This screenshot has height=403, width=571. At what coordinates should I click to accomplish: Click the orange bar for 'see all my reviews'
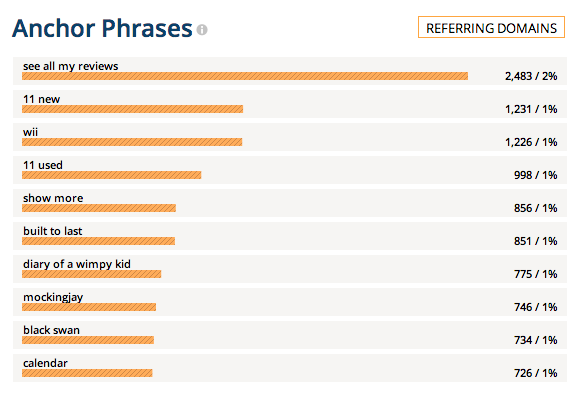click(x=245, y=76)
